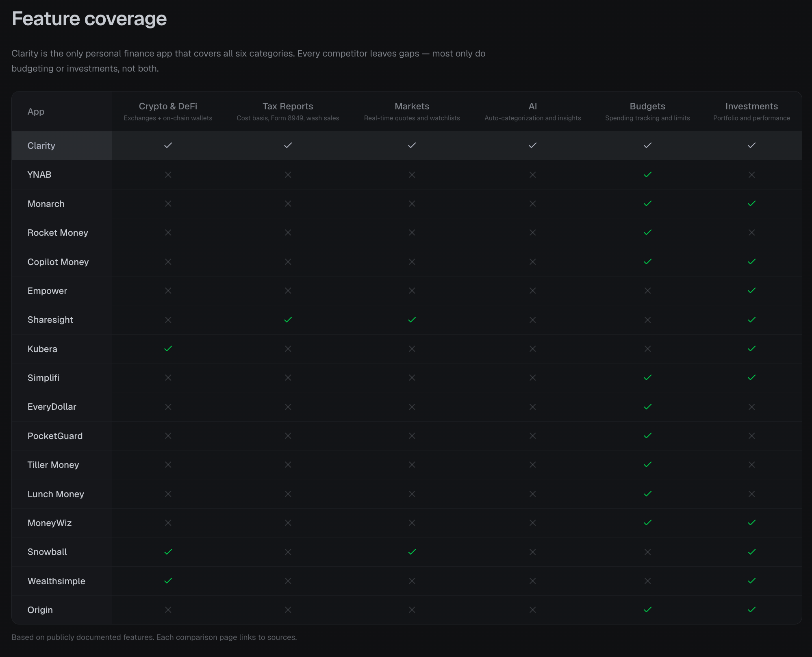Open the App column header

pos(36,111)
